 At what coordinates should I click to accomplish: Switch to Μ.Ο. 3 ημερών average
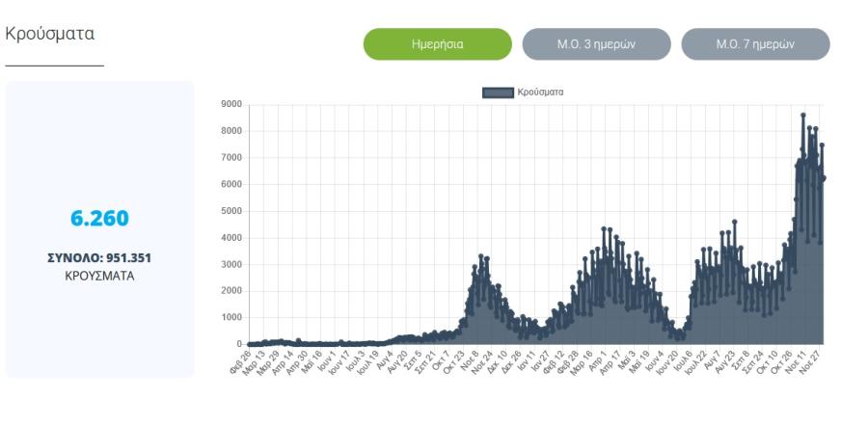(x=596, y=44)
